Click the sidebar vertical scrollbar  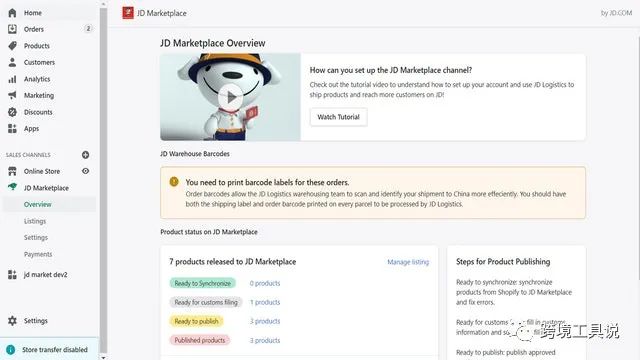pyautogui.click(x=103, y=180)
